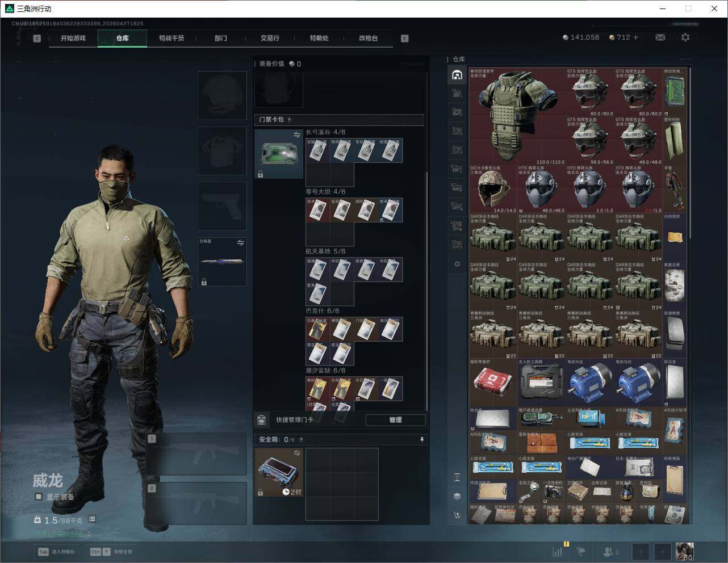
Task: Click the 潮汐监狱: 6/6 label
Action: tap(325, 371)
